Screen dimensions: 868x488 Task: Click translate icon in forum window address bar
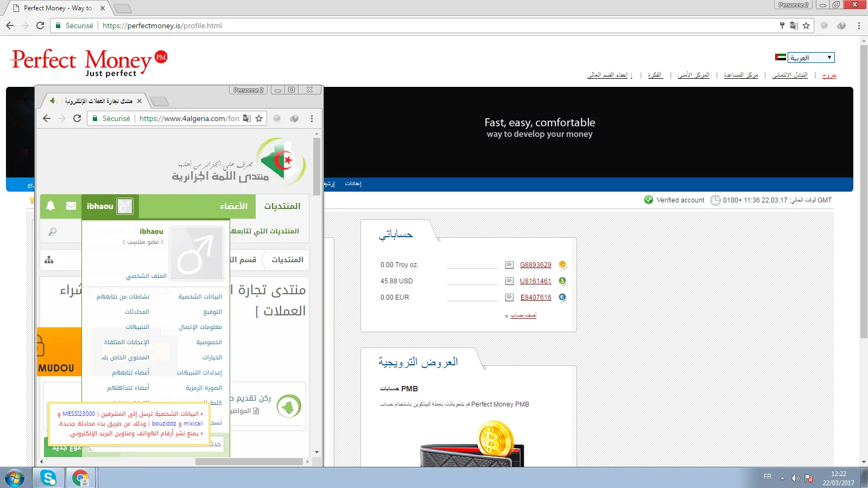(247, 118)
